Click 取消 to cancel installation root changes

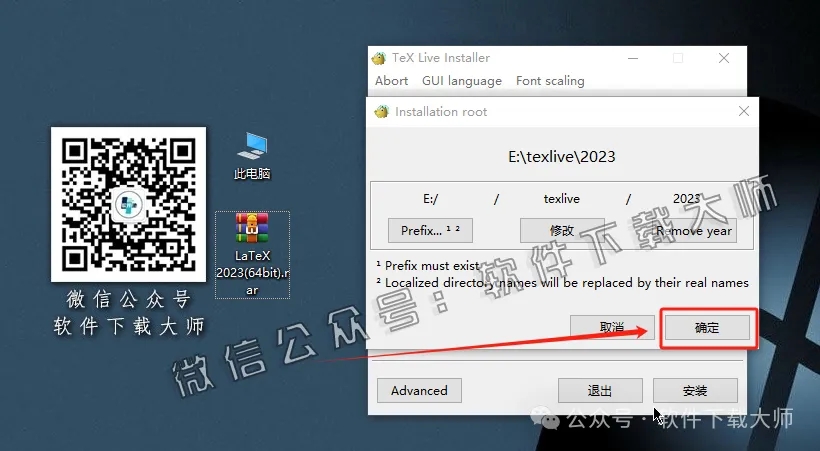[612, 327]
